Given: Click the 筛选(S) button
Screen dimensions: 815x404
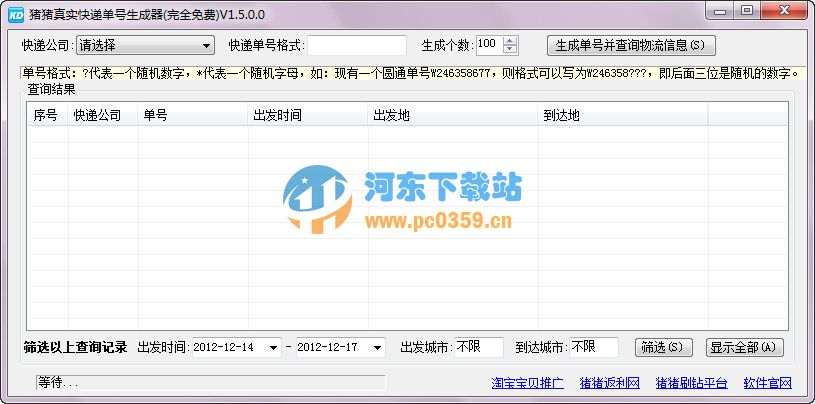Looking at the screenshot, I should pos(664,347).
